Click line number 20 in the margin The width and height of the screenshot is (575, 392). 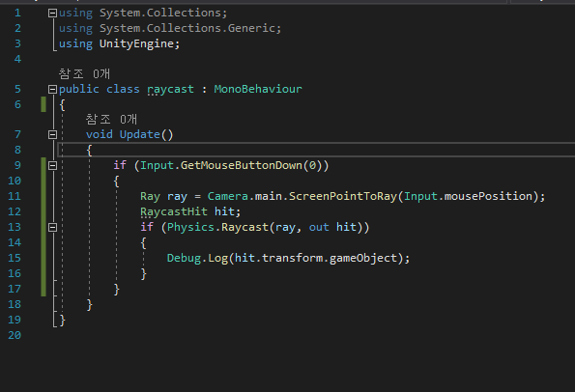(x=14, y=335)
